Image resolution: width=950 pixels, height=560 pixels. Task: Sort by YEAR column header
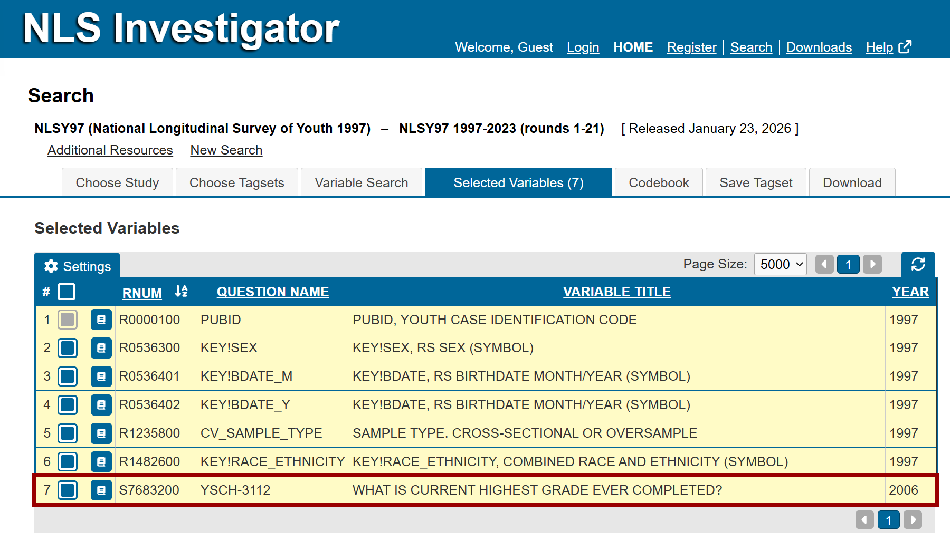tap(910, 292)
